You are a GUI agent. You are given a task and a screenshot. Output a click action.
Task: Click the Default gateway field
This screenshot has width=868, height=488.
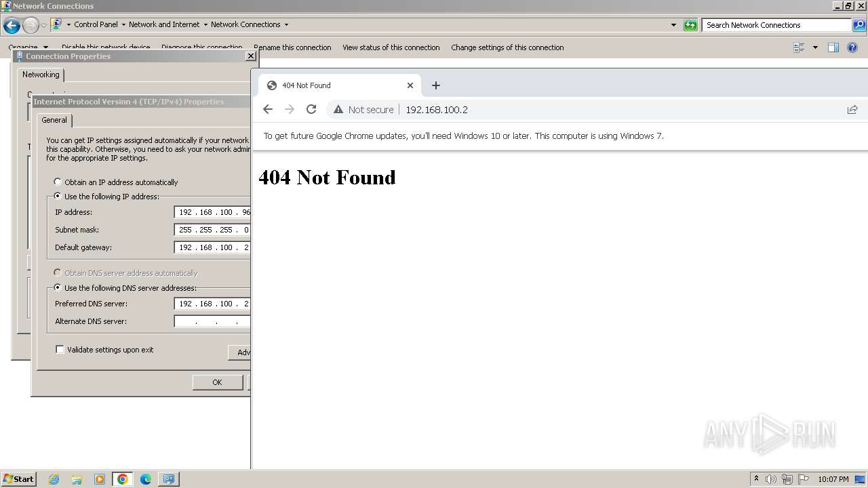[x=212, y=247]
